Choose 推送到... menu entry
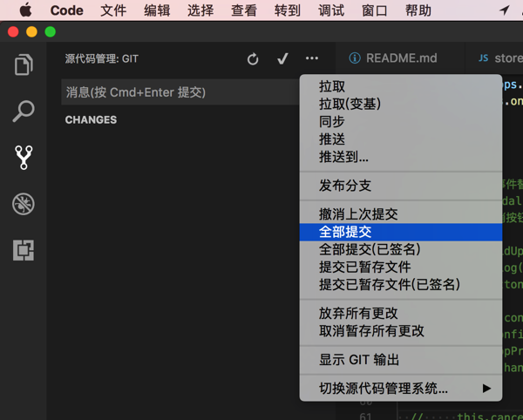523x420 pixels. [401, 157]
